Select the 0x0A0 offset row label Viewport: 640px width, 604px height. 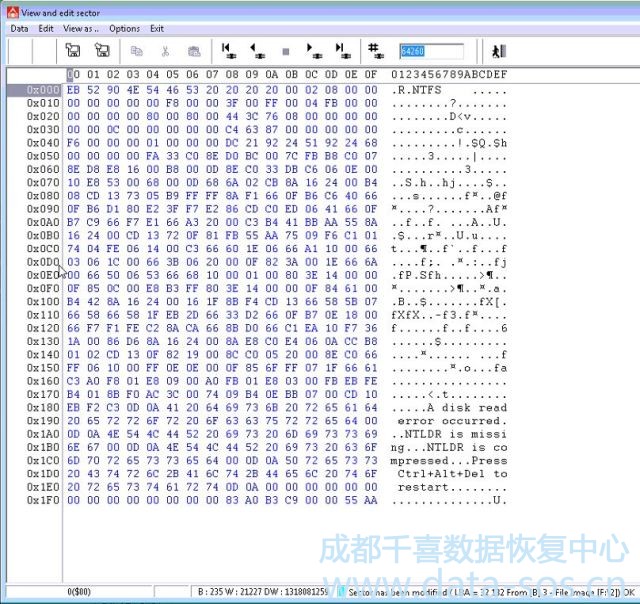pos(43,222)
